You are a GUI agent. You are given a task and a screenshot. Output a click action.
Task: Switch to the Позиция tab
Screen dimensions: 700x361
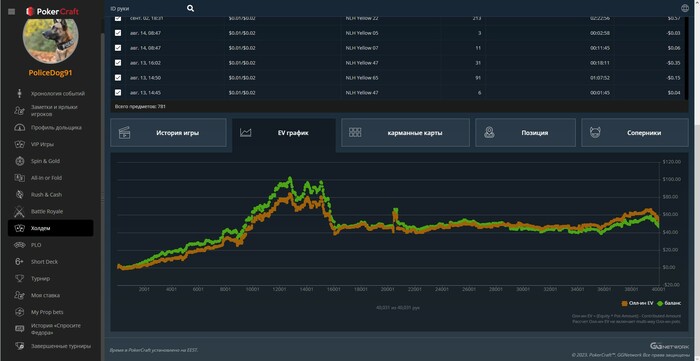[525, 133]
